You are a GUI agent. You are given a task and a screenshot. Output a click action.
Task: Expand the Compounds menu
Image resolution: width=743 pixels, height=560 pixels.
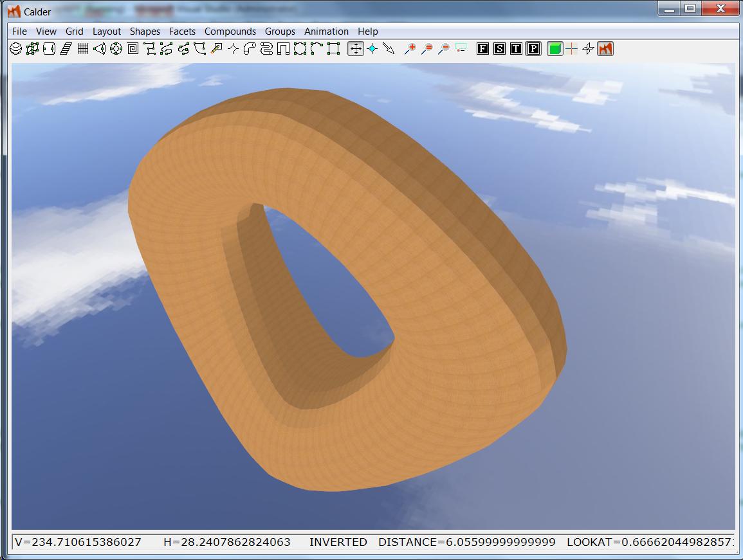pyautogui.click(x=230, y=31)
